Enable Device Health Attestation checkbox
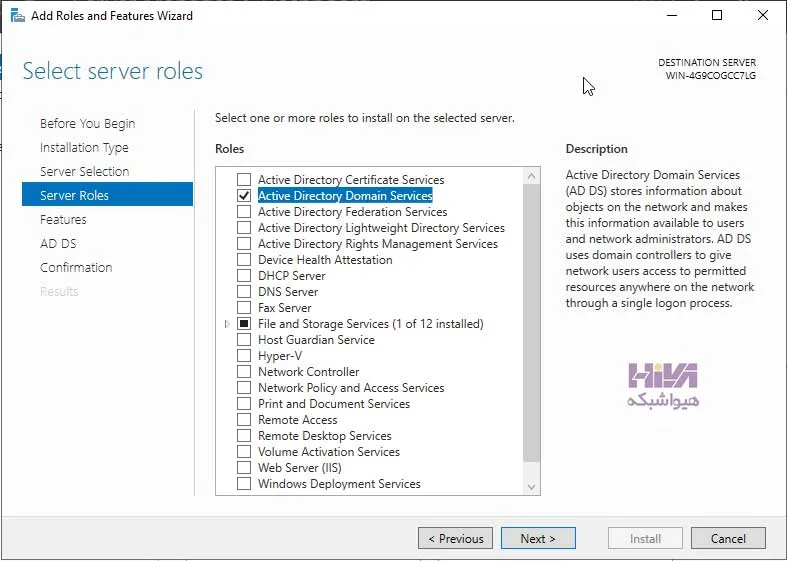This screenshot has width=787, height=561. (244, 260)
